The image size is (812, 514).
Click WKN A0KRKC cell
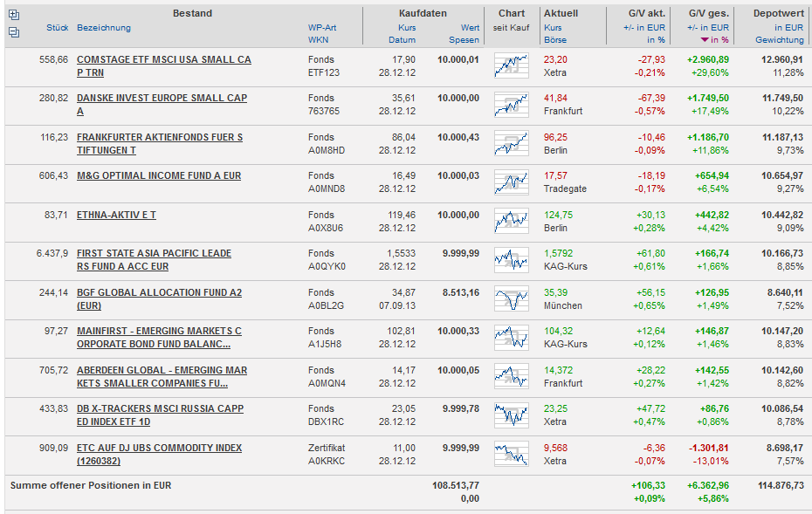327,461
